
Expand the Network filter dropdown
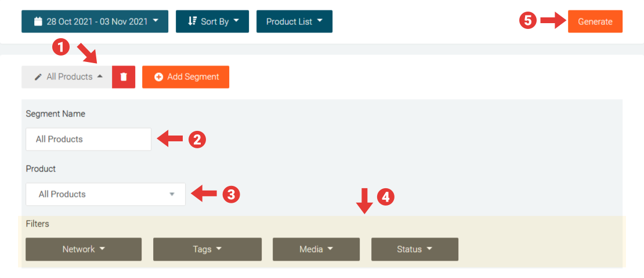pos(84,249)
